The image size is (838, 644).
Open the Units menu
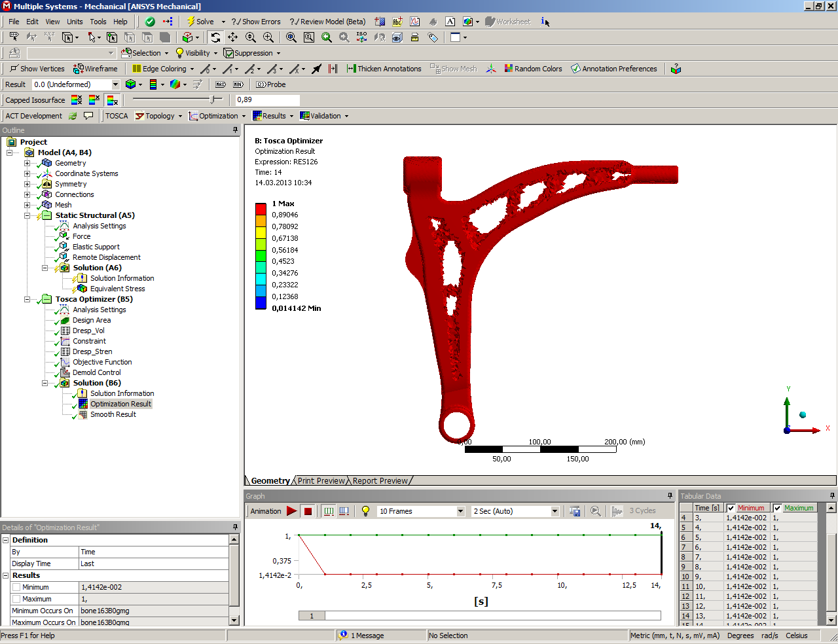75,22
